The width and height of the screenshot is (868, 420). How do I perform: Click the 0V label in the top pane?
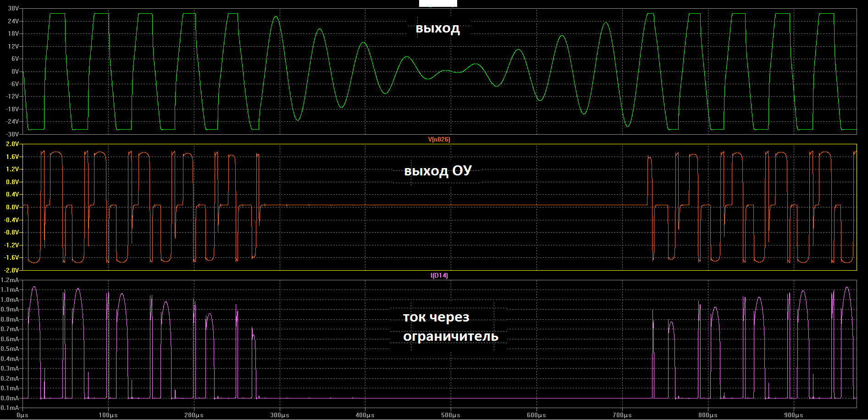pos(15,71)
